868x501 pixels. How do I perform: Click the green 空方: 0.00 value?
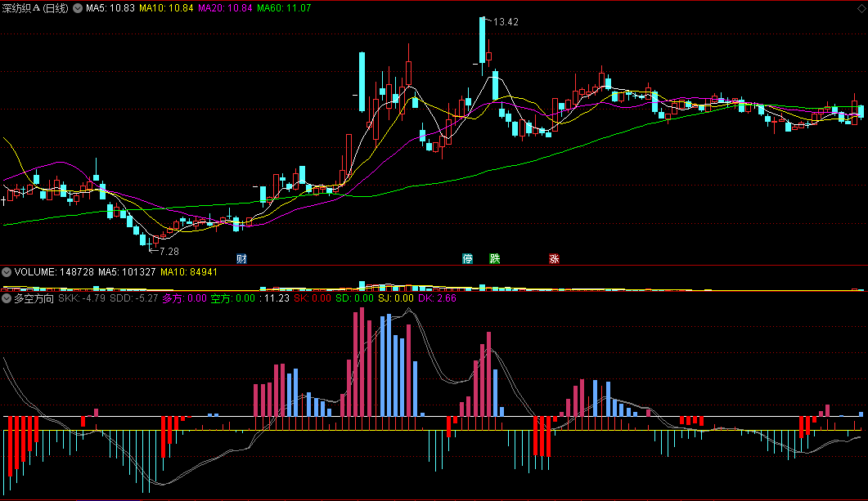[233, 298]
